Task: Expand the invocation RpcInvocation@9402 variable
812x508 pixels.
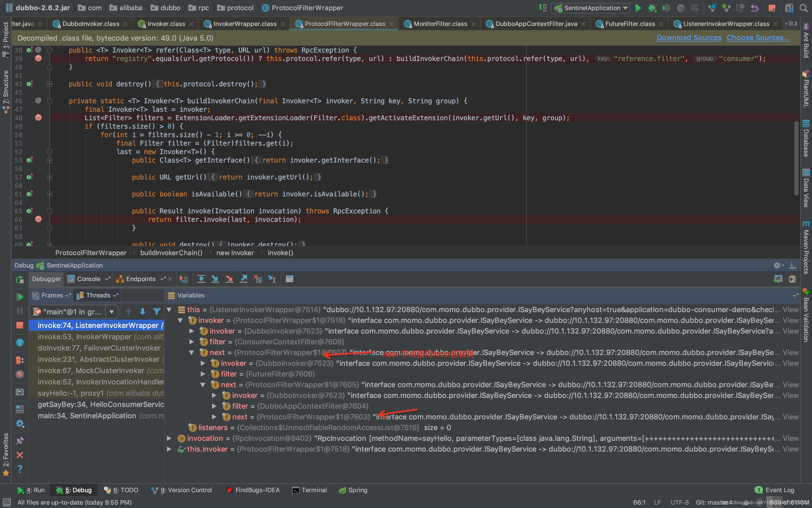Action: coord(169,438)
